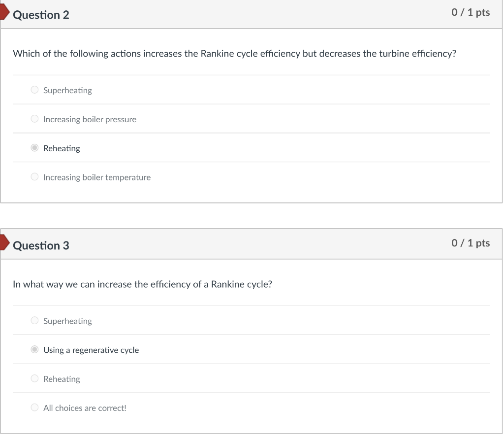Click the 'Reheating' label in Question 3

pos(62,379)
